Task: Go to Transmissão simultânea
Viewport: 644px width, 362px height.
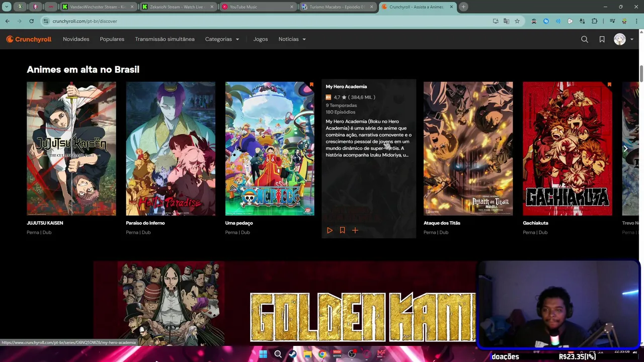Action: [165, 39]
